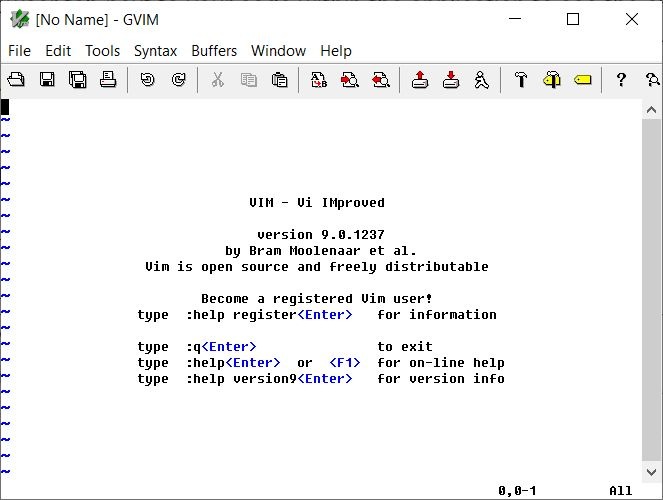Close the GVIM window

click(632, 19)
